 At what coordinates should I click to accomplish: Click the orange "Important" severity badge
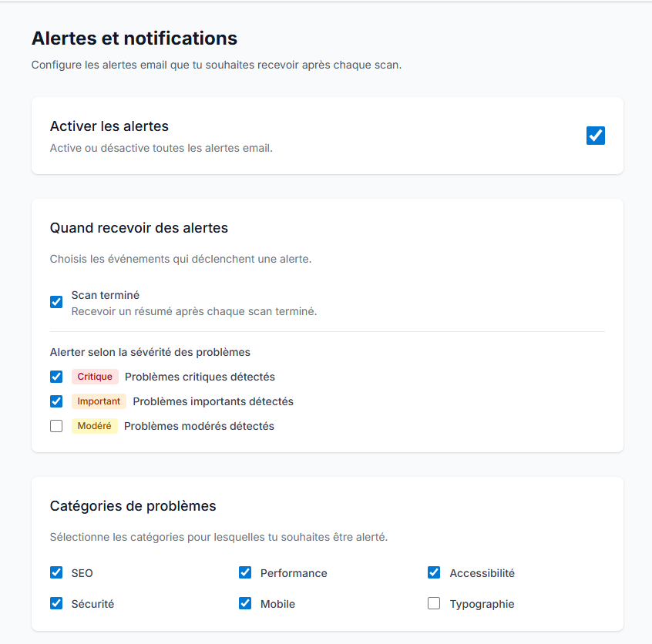99,401
